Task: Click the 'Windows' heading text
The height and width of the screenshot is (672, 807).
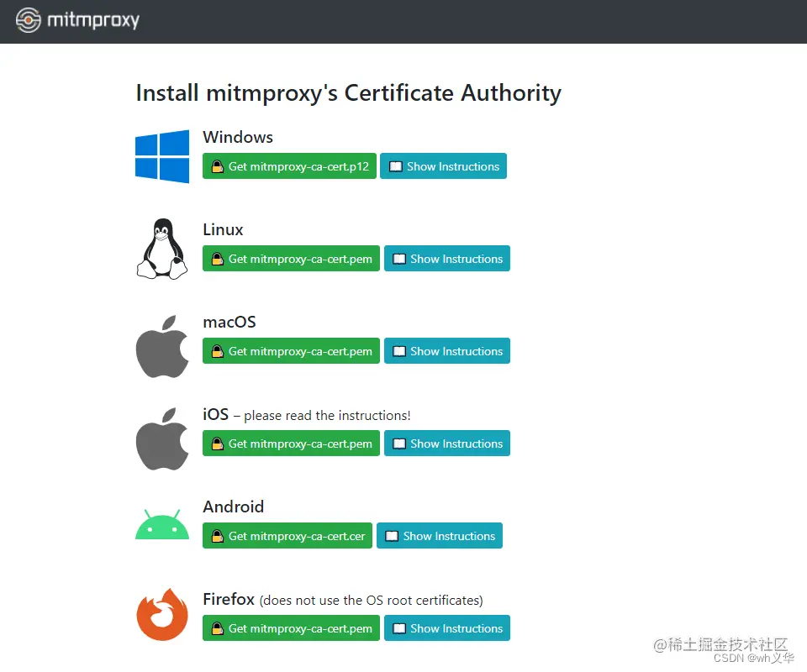Action: 238,137
